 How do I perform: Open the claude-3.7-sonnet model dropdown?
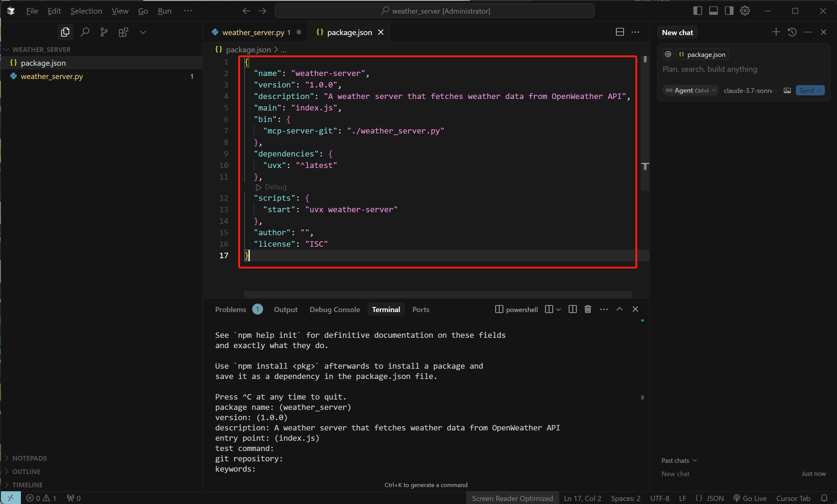coord(750,90)
